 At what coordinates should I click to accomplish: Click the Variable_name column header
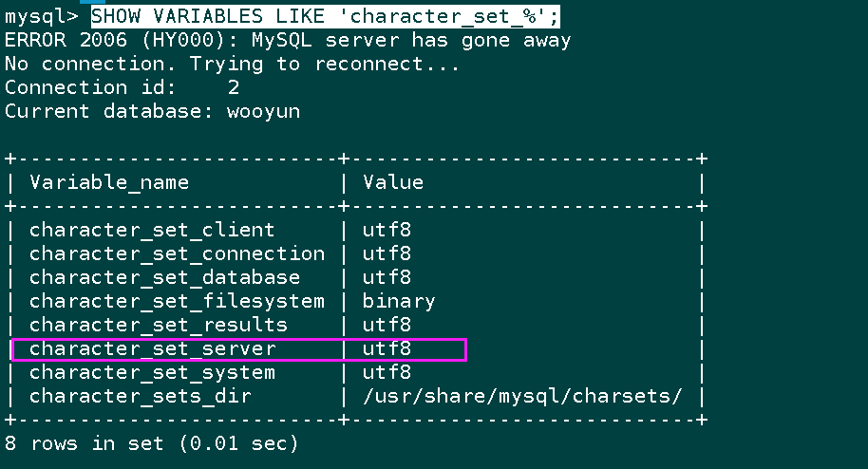[109, 182]
